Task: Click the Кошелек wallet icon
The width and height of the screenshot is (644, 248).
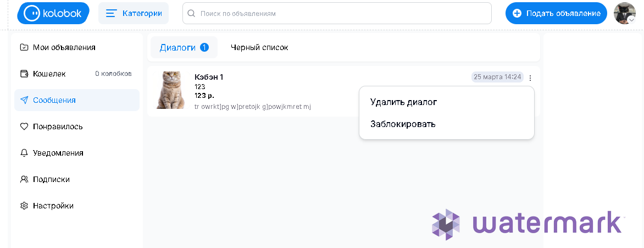Action: 24,74
